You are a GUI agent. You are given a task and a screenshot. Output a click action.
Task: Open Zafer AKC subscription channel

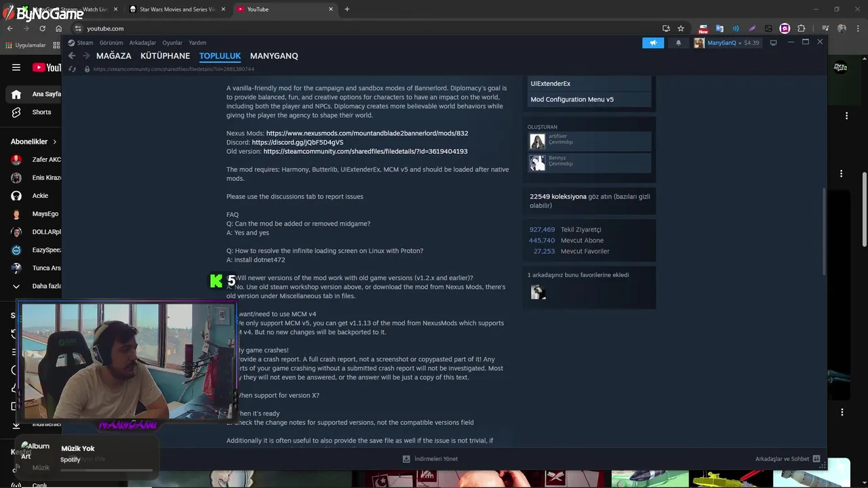(x=35, y=160)
